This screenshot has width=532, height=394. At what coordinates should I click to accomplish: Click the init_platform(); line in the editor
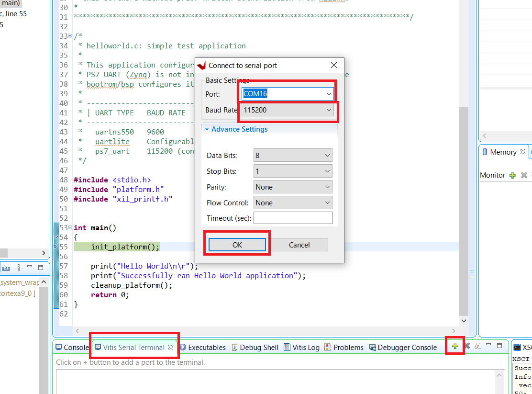(125, 247)
